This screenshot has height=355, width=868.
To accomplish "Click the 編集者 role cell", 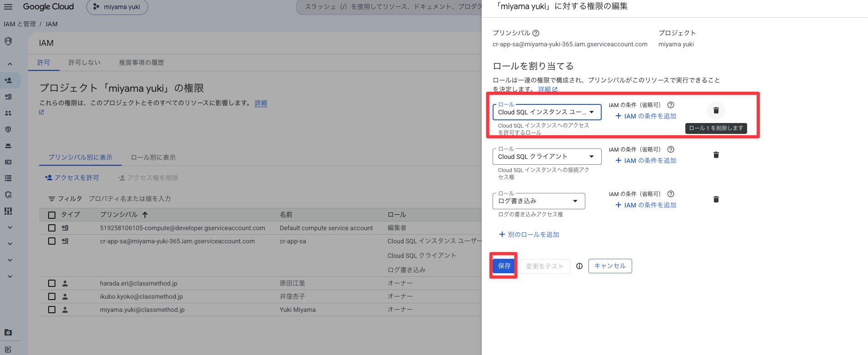I will (x=397, y=228).
